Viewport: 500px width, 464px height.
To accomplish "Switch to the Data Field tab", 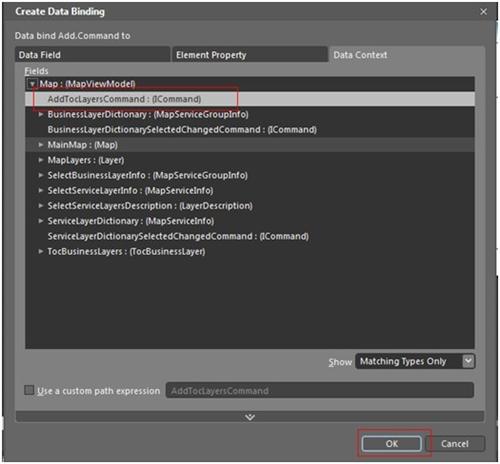I will pyautogui.click(x=92, y=55).
